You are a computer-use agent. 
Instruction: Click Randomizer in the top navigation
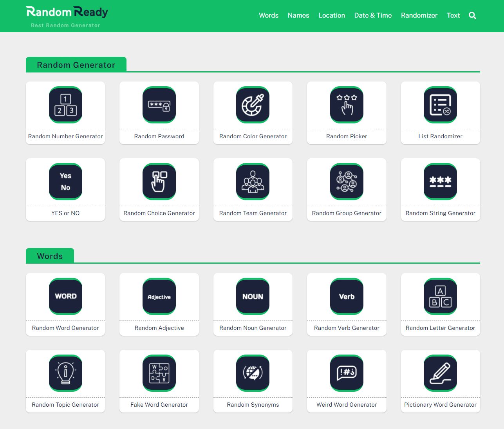coord(419,16)
